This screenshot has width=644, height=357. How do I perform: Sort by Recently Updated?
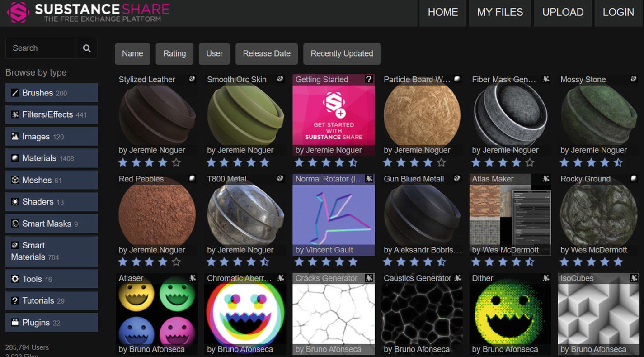(342, 54)
